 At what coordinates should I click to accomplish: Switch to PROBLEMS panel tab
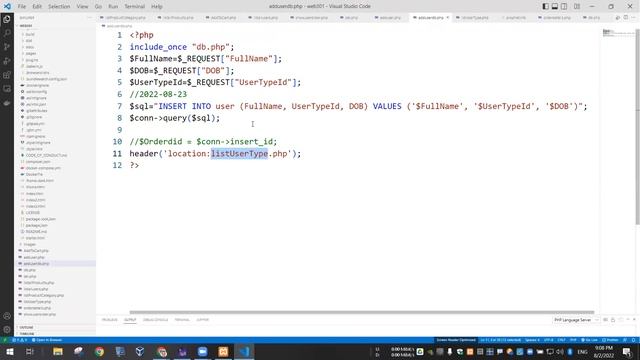click(x=109, y=320)
